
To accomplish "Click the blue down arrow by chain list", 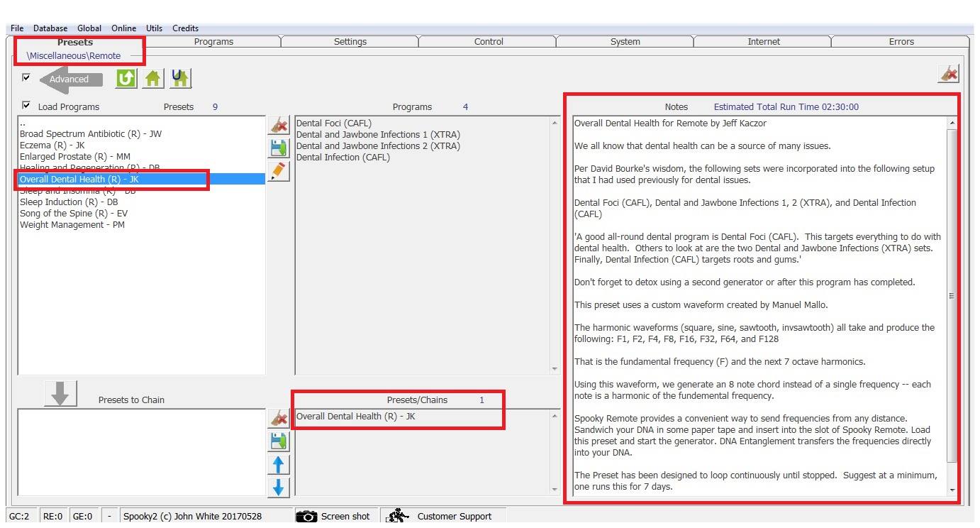I will click(279, 487).
